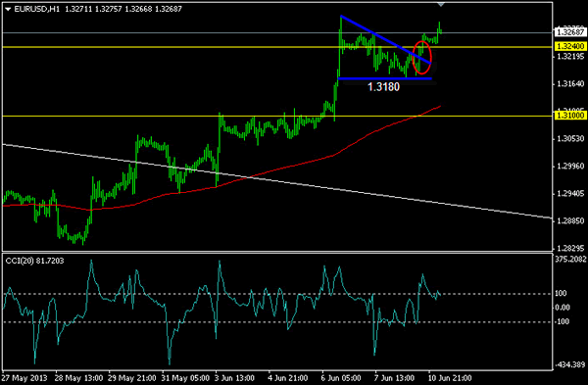The height and width of the screenshot is (385, 588).
Task: Click the 1.30530 price scale value
Action: (570, 139)
